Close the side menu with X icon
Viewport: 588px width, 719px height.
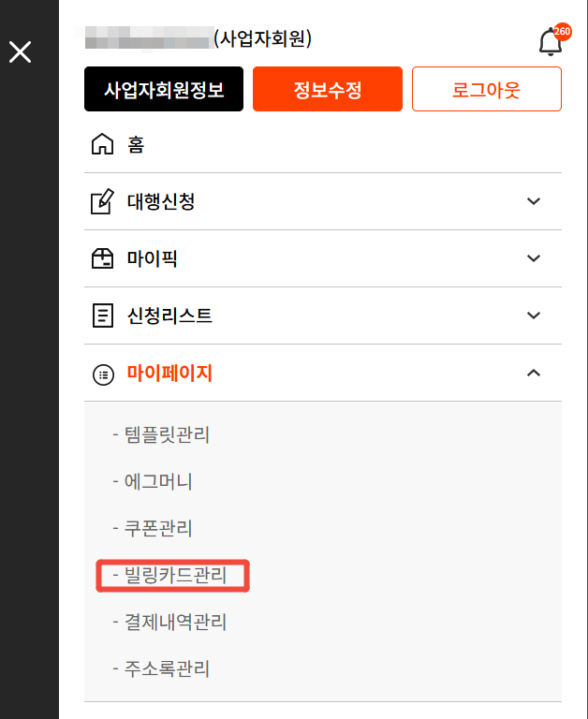coord(21,51)
